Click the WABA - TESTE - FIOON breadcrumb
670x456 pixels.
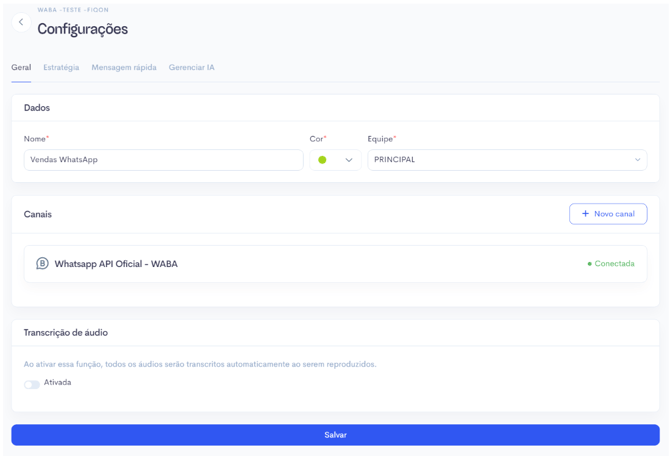73,10
